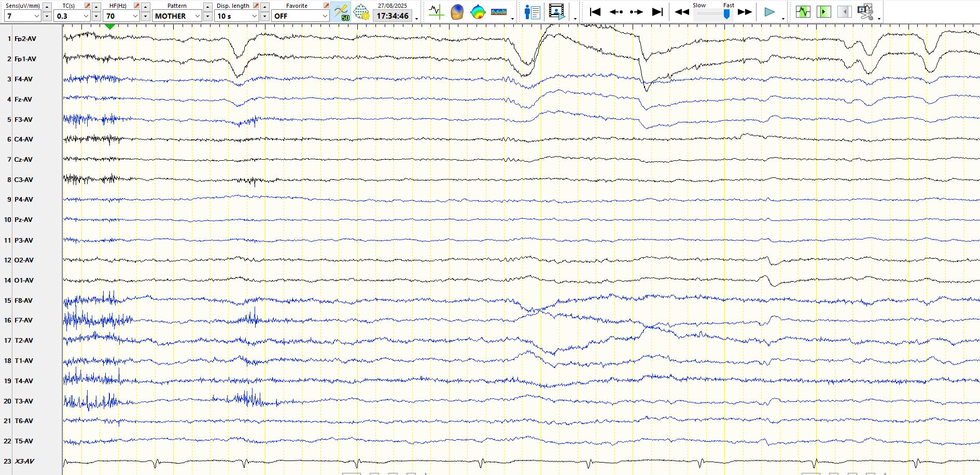980x475 pixels.
Task: Click the HF(Hz) edit pencil icon
Action: [x=136, y=6]
